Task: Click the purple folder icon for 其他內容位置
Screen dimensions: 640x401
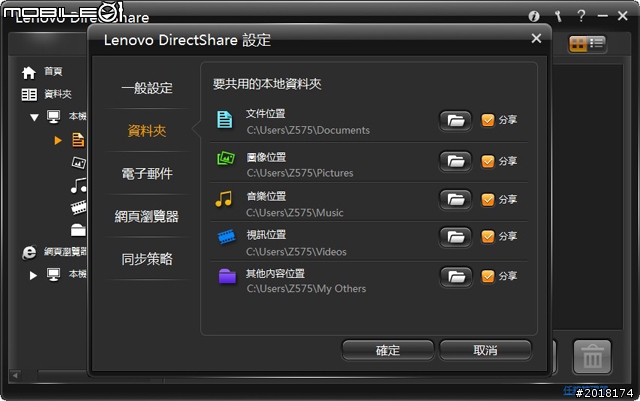Action: 227,276
